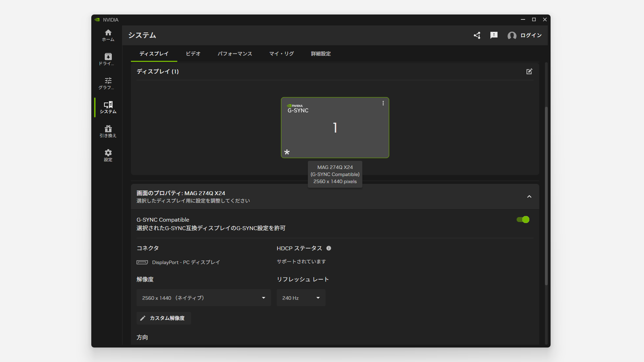Viewport: 644px width, 362px height.
Task: Switch to the パフォーマンス tab
Action: tap(235, 54)
